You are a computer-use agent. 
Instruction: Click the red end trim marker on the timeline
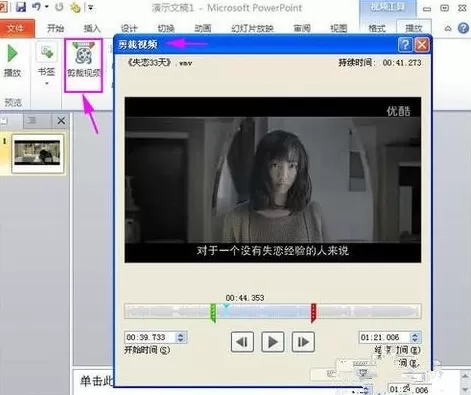(313, 313)
